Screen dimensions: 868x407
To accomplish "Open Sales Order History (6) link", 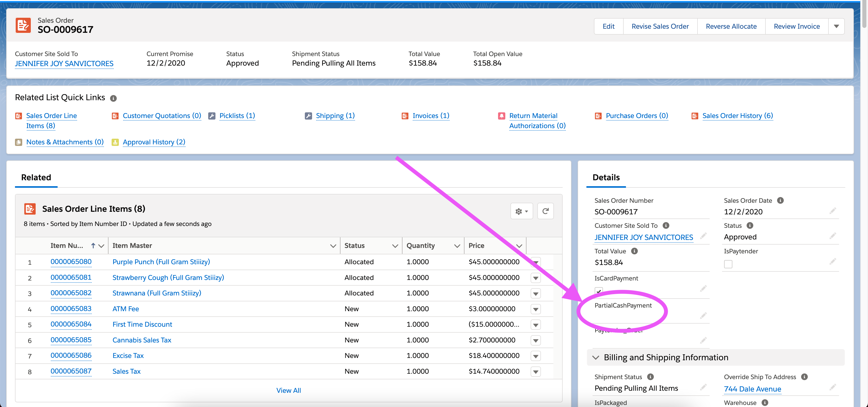I will pyautogui.click(x=738, y=116).
